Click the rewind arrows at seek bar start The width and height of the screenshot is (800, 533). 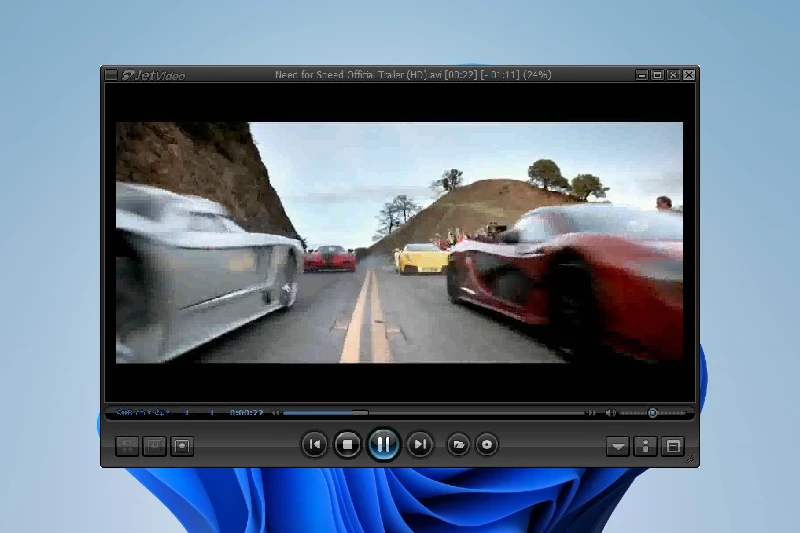pyautogui.click(x=276, y=413)
